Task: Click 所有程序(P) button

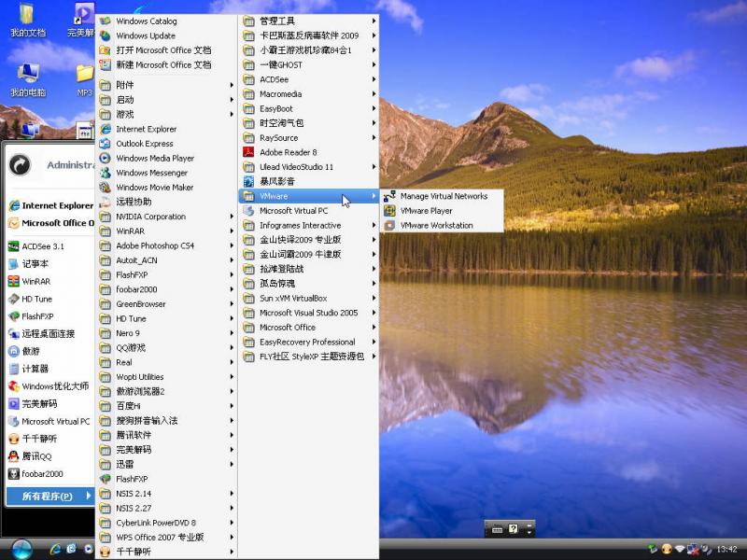Action: (x=50, y=497)
